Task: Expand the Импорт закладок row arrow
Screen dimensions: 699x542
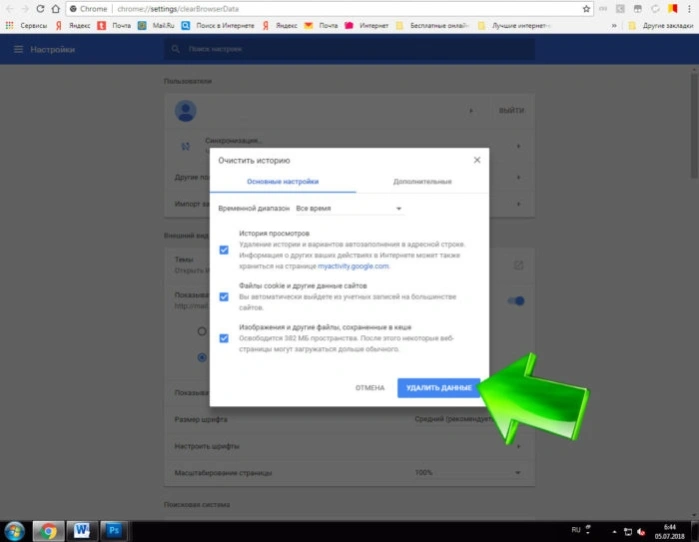Action: 518,204
